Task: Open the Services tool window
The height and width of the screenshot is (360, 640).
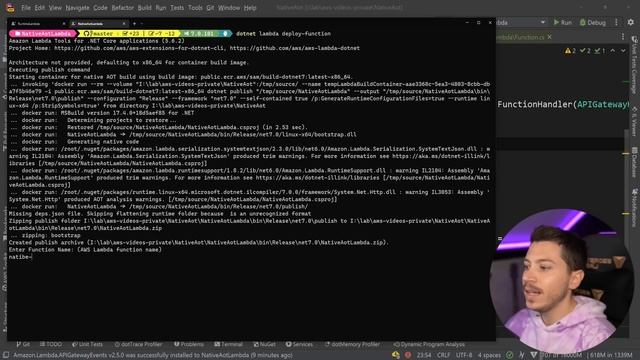Action: (x=299, y=344)
